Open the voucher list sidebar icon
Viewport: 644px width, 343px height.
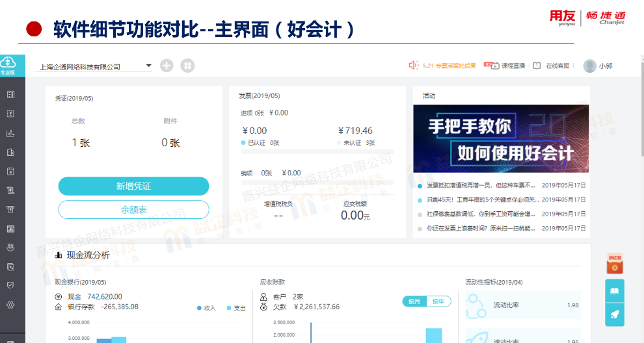pyautogui.click(x=10, y=94)
